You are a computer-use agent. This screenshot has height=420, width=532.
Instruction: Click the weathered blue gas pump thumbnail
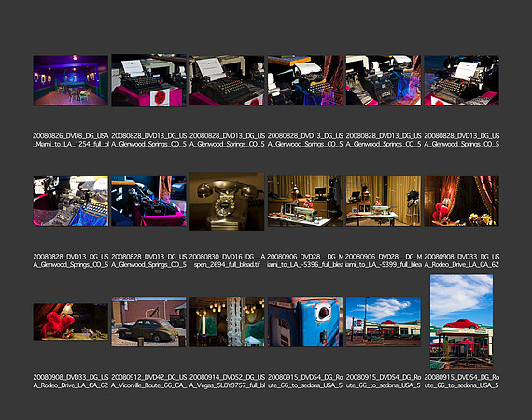pyautogui.click(x=305, y=322)
